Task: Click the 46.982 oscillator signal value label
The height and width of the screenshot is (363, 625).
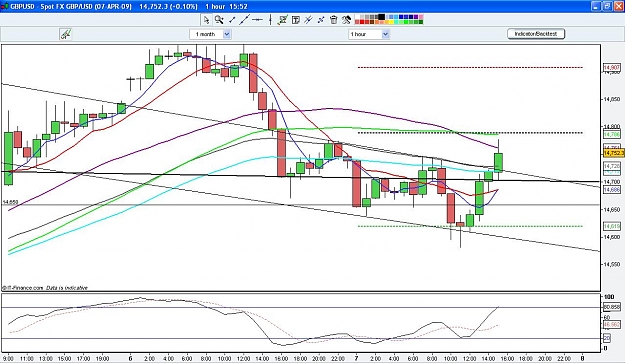Action: click(x=612, y=325)
